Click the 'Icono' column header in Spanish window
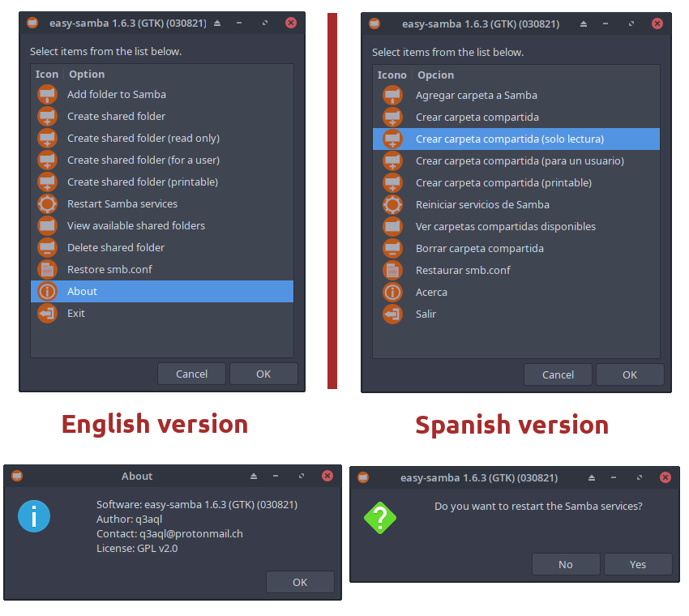The width and height of the screenshot is (689, 616). click(392, 75)
